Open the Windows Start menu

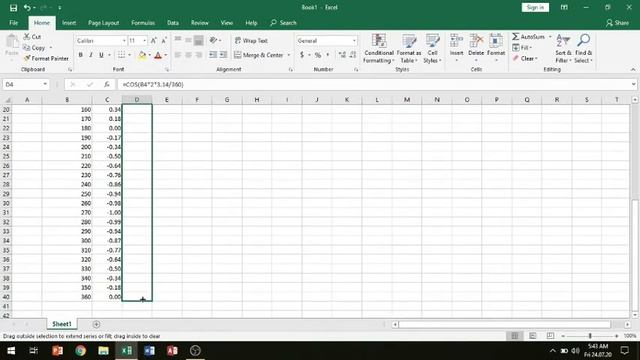tap(11, 351)
